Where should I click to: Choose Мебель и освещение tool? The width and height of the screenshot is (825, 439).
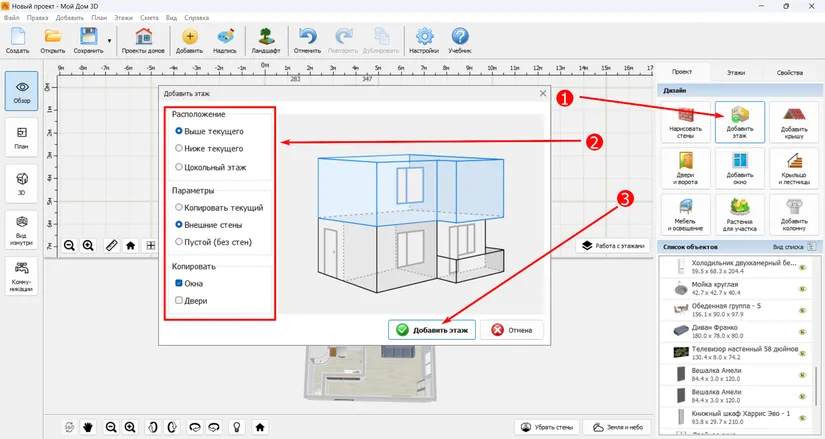tap(686, 215)
